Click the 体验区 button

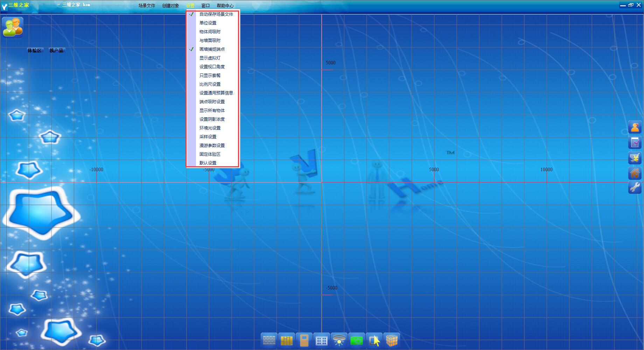35,50
